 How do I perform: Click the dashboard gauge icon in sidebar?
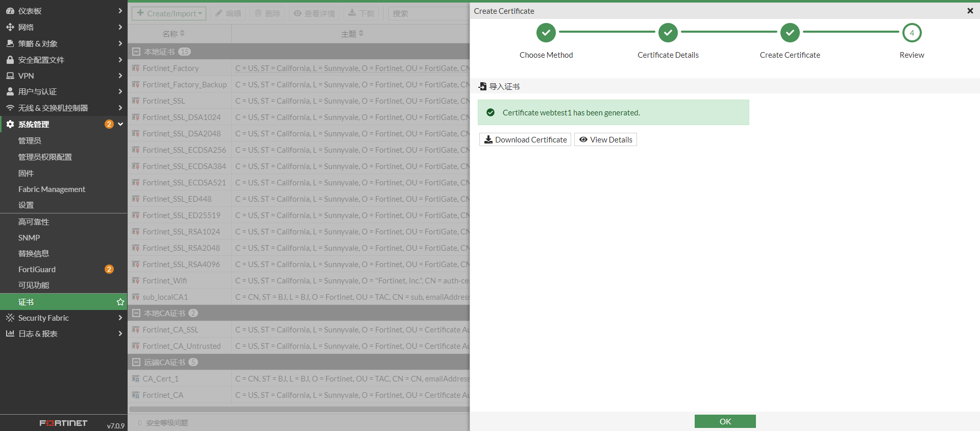coord(10,11)
